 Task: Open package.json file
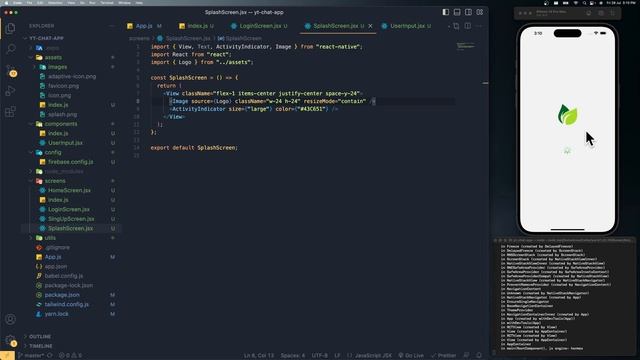[x=62, y=295]
